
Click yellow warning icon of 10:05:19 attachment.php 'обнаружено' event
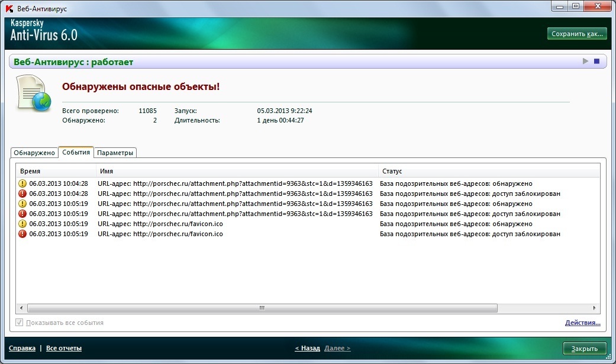(22, 204)
